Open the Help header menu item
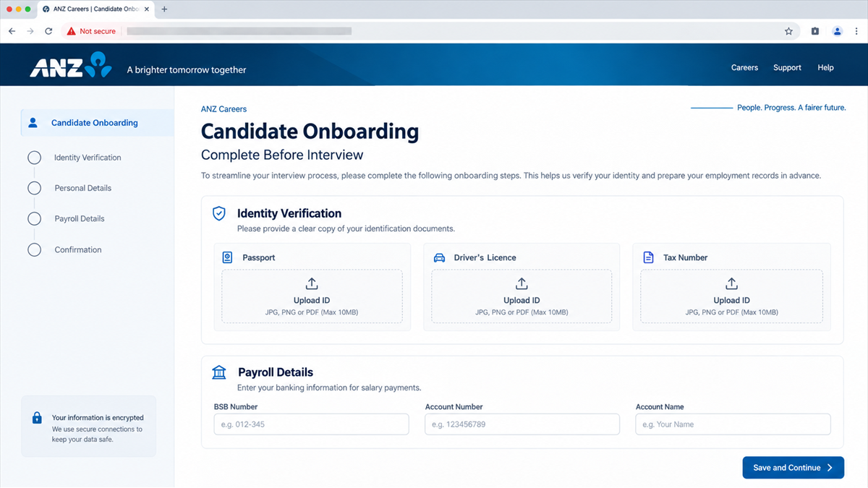Screen dimensions: 868x488 point(825,67)
